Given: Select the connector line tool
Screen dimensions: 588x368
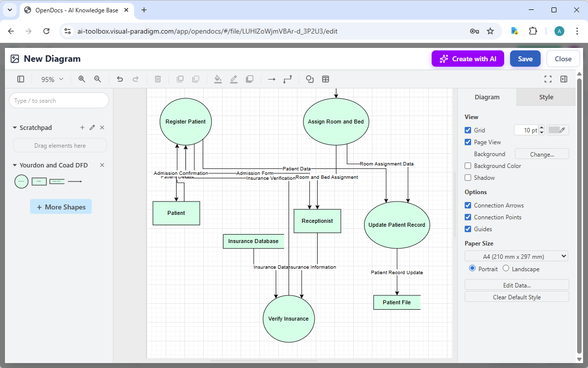Looking at the screenshot, I should 271,79.
